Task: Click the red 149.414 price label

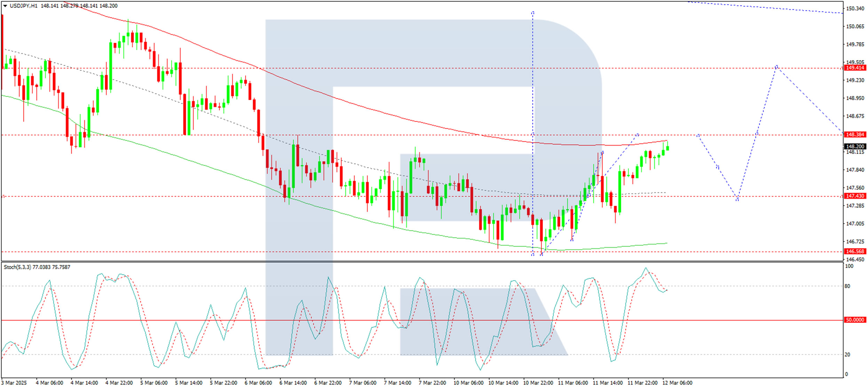Action: tap(855, 68)
